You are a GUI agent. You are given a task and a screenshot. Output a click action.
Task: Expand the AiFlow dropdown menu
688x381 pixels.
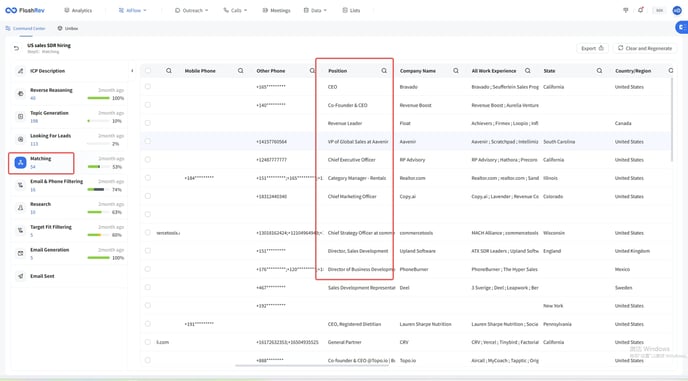[133, 10]
